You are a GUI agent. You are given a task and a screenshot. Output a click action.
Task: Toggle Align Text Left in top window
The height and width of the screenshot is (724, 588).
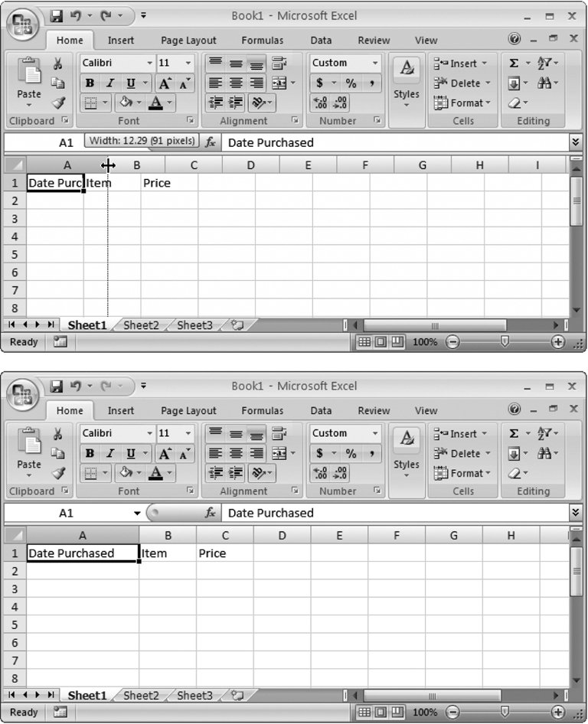pos(215,83)
